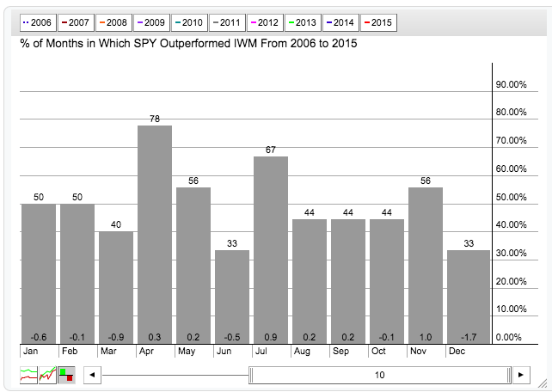This screenshot has height=392, width=552.
Task: Click the February bar labeled 50
Action: click(77, 273)
